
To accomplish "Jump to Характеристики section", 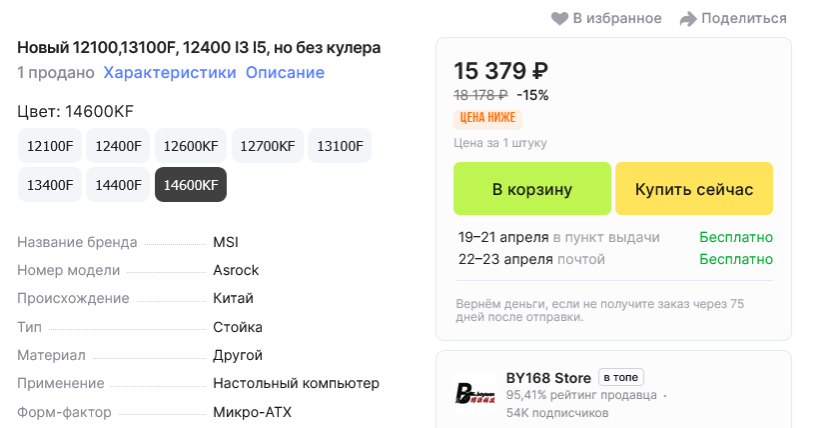I will (170, 73).
